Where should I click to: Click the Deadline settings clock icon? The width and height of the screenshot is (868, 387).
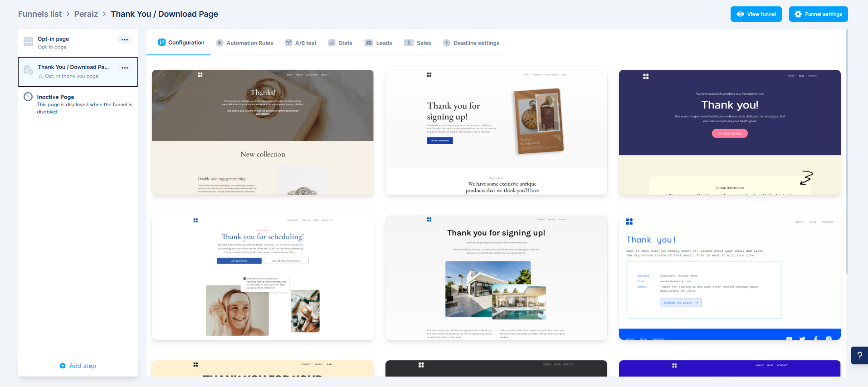click(447, 43)
